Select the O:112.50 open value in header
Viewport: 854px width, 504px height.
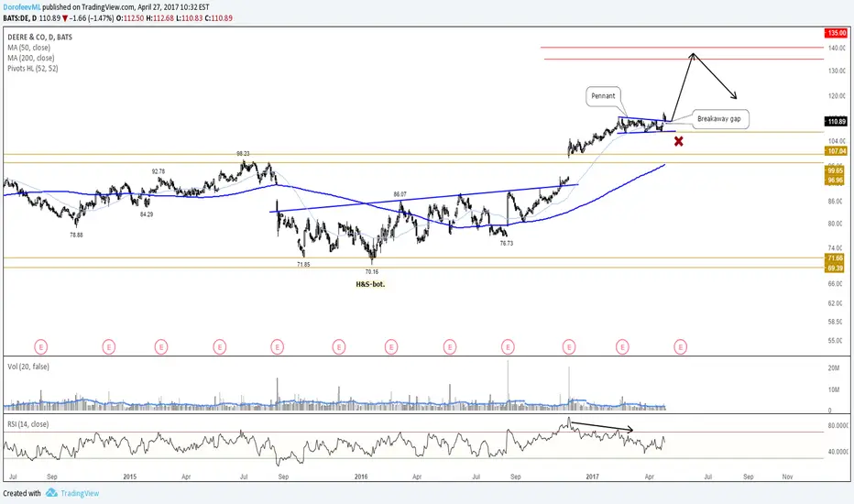(130, 18)
